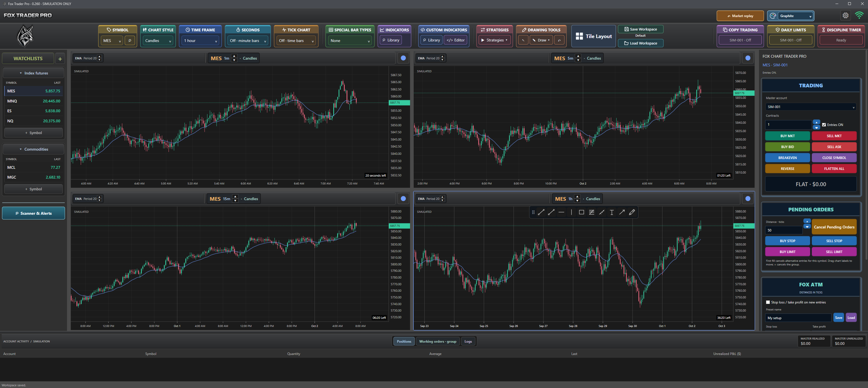Click the Tile Layout button

coord(593,36)
